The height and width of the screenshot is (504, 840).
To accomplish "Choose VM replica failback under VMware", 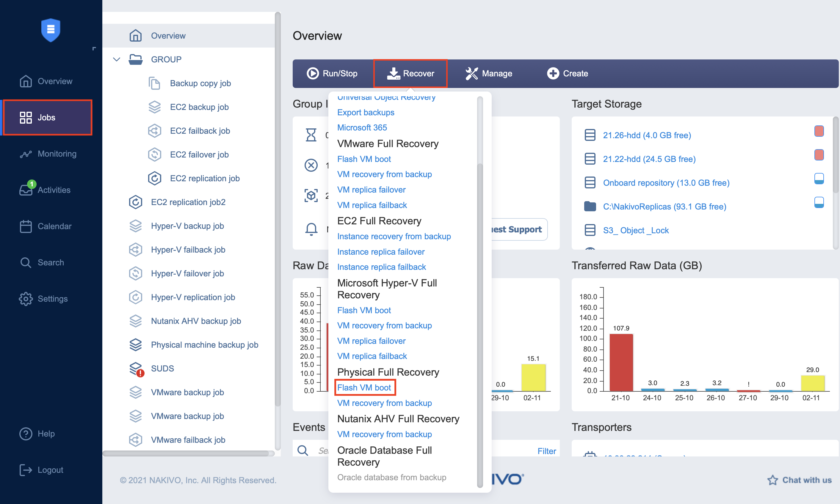I will tap(372, 205).
